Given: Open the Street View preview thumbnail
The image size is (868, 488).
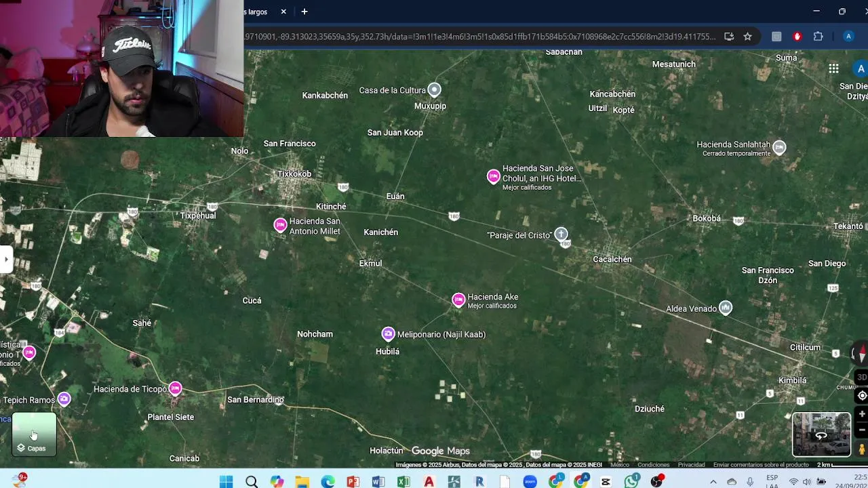Looking at the screenshot, I should pyautogui.click(x=821, y=434).
